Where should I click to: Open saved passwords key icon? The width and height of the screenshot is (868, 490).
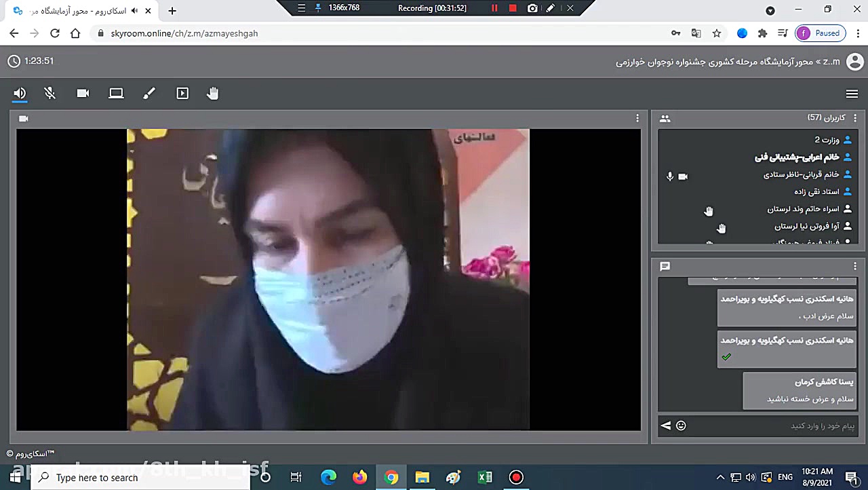675,33
